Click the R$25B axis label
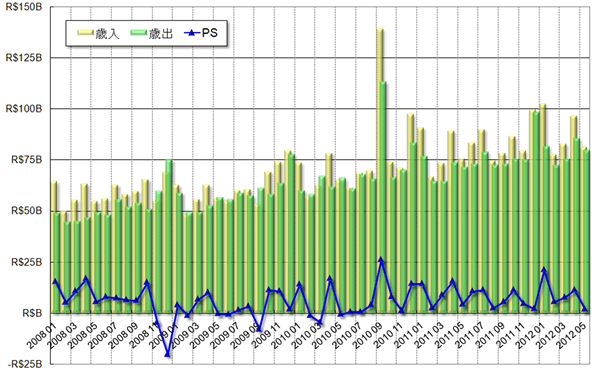 26,262
